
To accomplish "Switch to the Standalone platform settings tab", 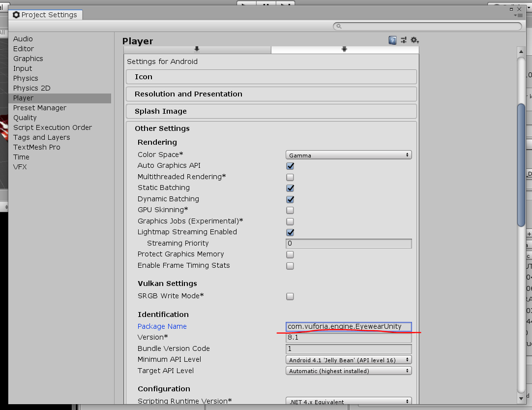I will [197, 50].
